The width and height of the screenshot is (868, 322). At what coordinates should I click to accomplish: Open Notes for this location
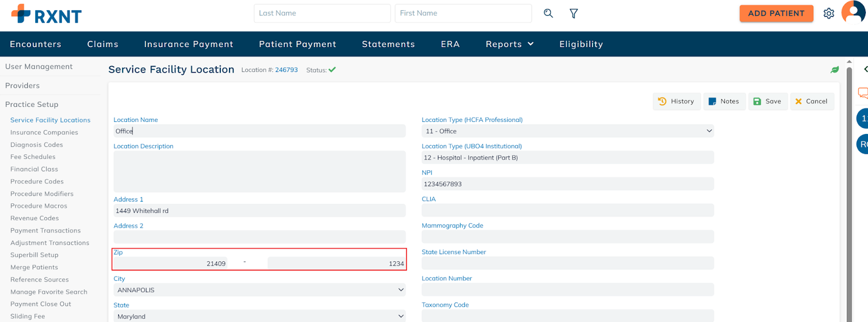click(724, 101)
